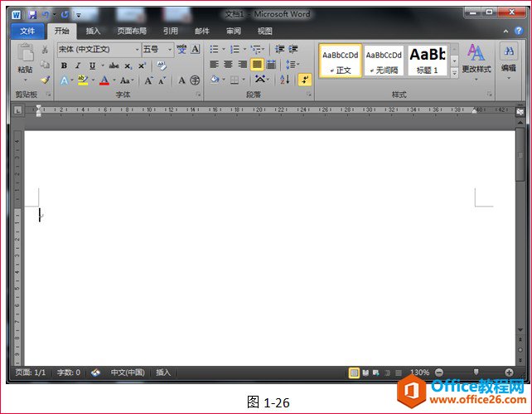The width and height of the screenshot is (532, 414).
Task: Expand the styles gallery more arrow
Action: pyautogui.click(x=454, y=73)
